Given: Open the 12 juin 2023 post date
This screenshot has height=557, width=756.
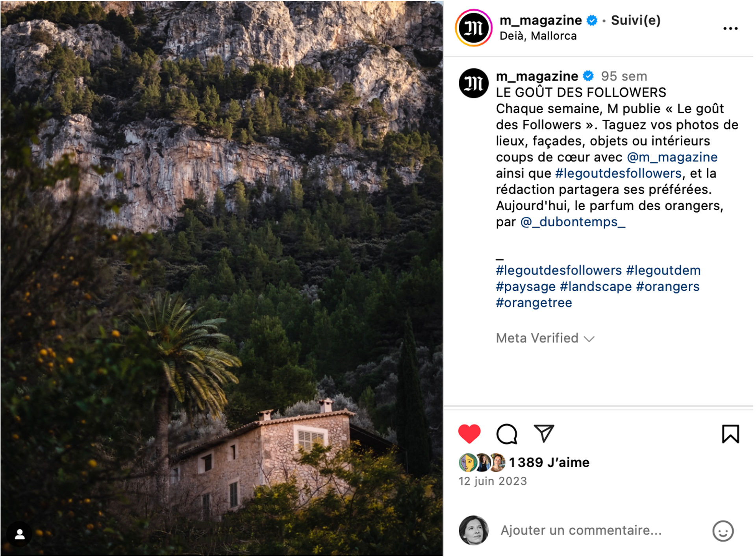Looking at the screenshot, I should (493, 481).
